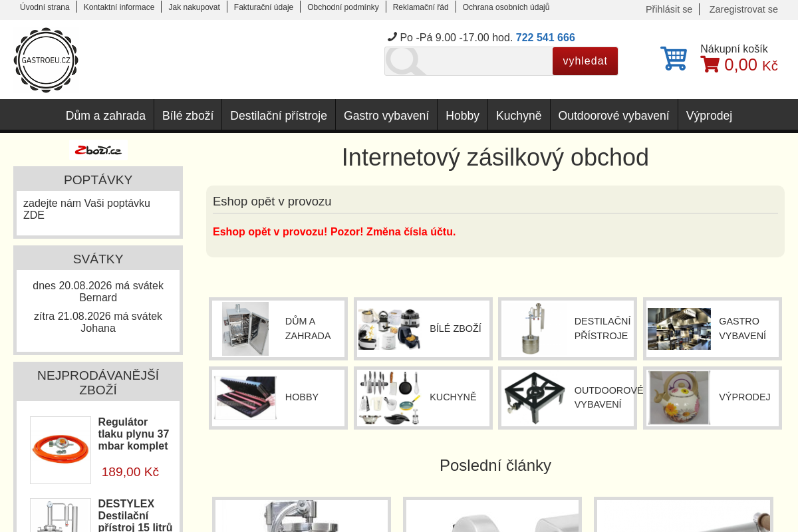Open DESTYLEX Destilační přístroj 15 litrů title
This screenshot has height=532, width=798.
tap(135, 515)
